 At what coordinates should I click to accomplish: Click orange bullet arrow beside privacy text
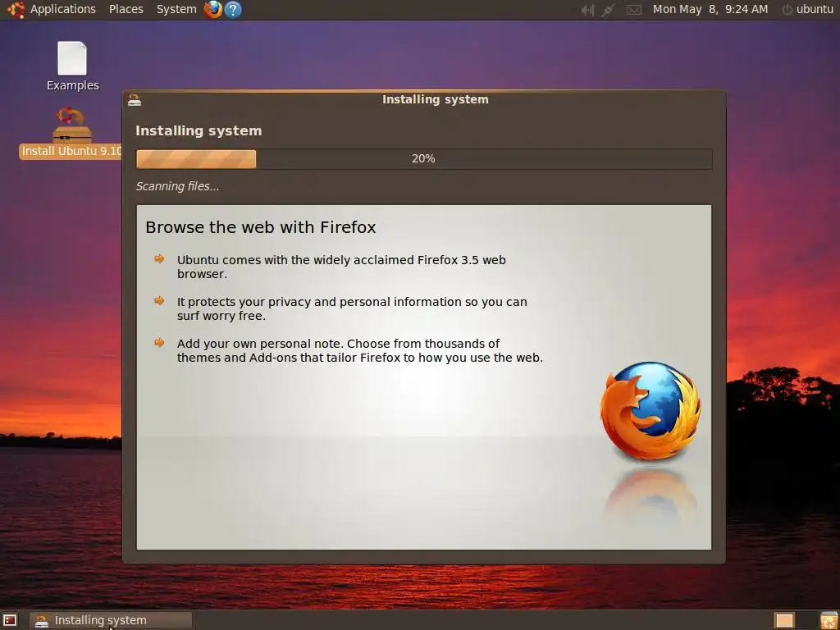point(159,300)
